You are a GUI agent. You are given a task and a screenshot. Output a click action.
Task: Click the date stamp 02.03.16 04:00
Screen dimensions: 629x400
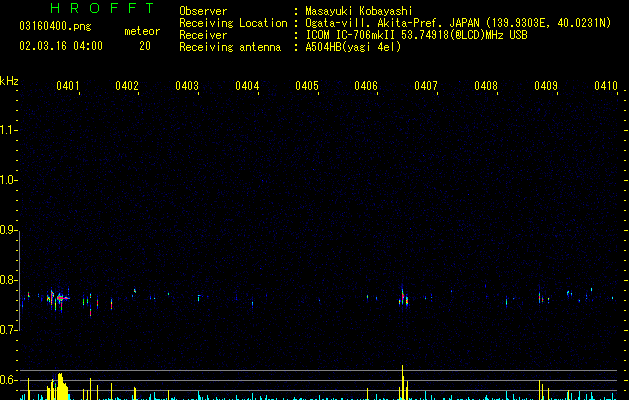click(61, 46)
